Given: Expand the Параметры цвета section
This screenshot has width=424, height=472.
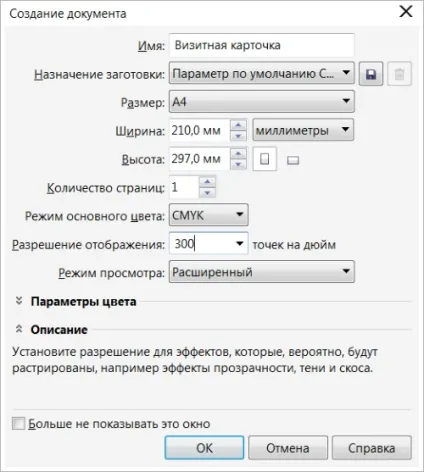Looking at the screenshot, I should (19, 301).
